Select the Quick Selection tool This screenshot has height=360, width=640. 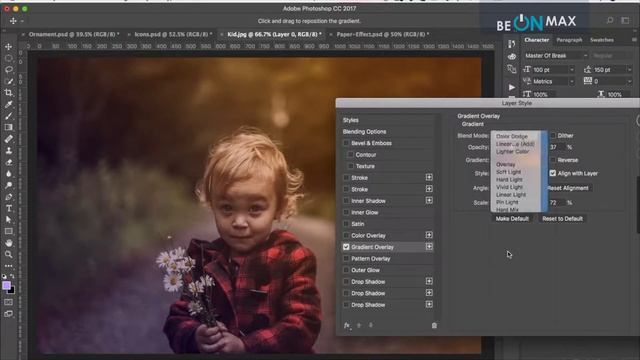click(9, 81)
